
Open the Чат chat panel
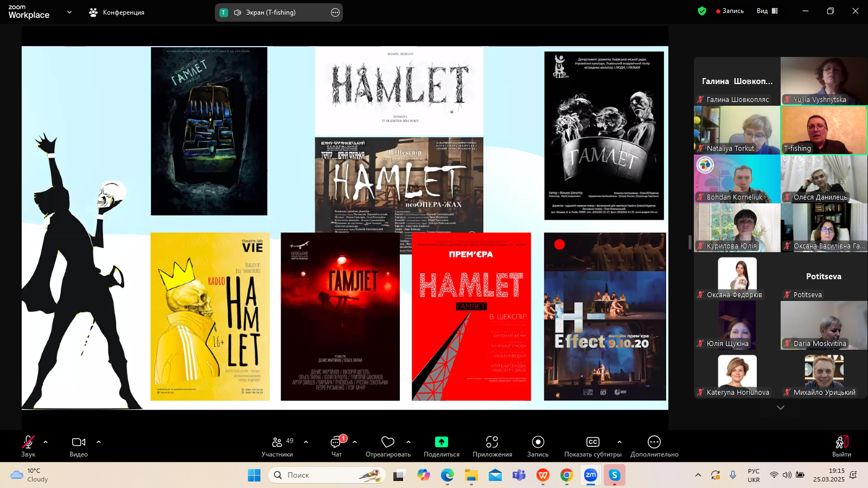pyautogui.click(x=336, y=446)
